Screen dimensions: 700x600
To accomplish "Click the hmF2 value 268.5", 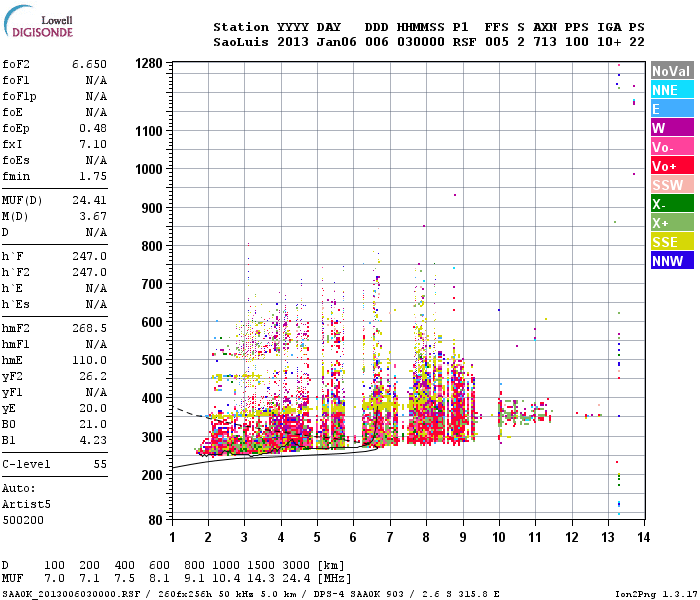I will 89,328.
